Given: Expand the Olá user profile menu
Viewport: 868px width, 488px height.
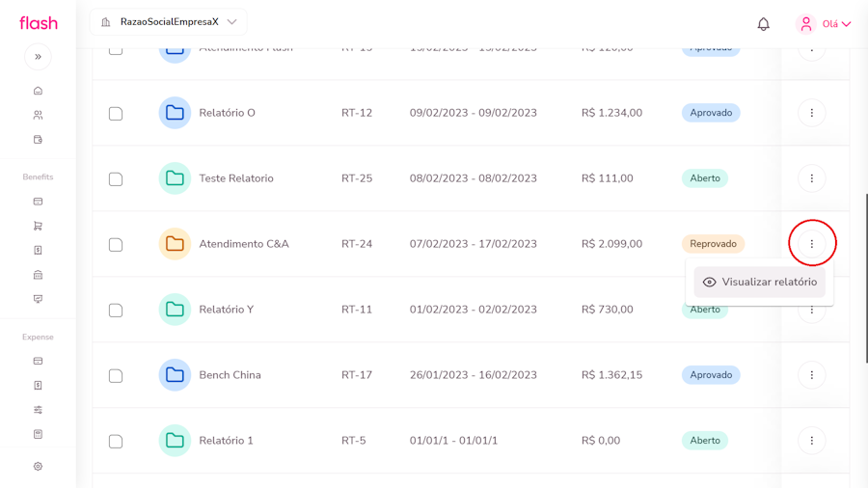Looking at the screenshot, I should click(x=824, y=24).
